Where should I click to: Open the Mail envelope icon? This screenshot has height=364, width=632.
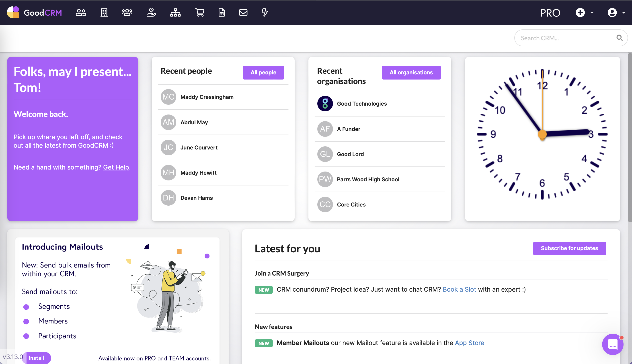click(x=243, y=12)
